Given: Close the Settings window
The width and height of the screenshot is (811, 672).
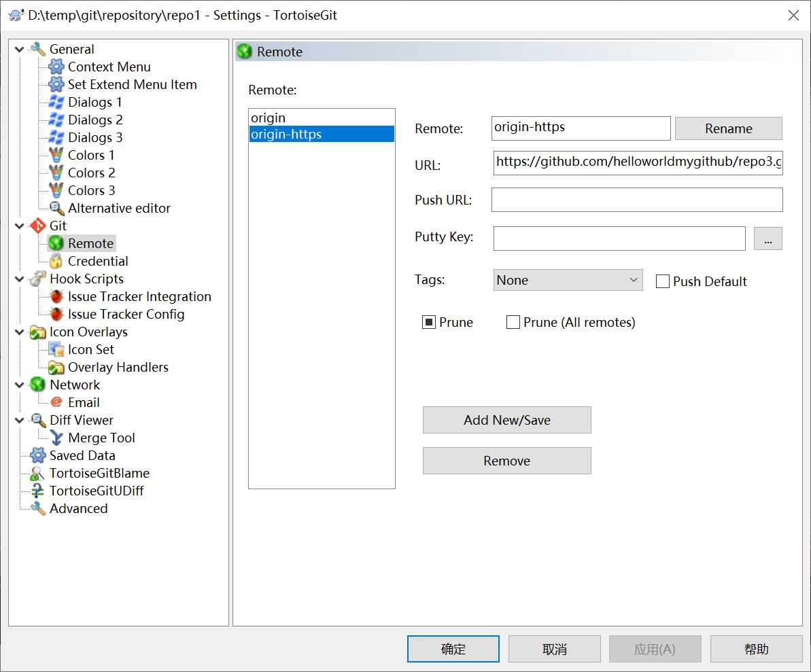Looking at the screenshot, I should pos(793,15).
